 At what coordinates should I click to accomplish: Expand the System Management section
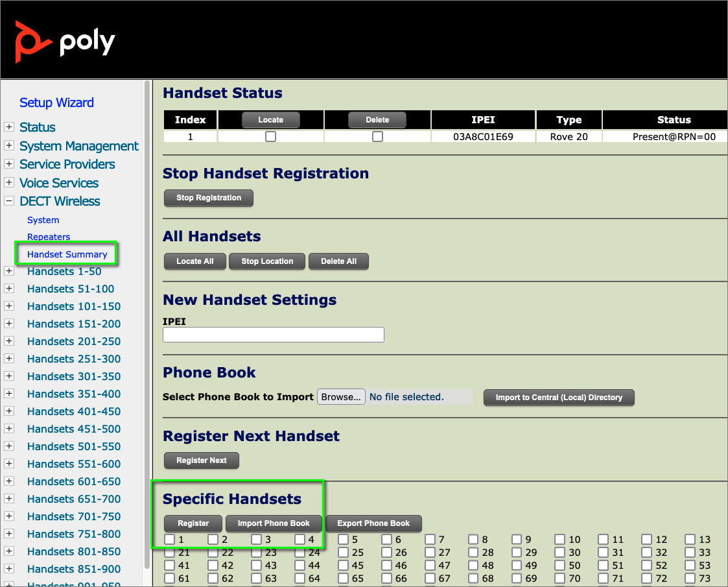9,146
